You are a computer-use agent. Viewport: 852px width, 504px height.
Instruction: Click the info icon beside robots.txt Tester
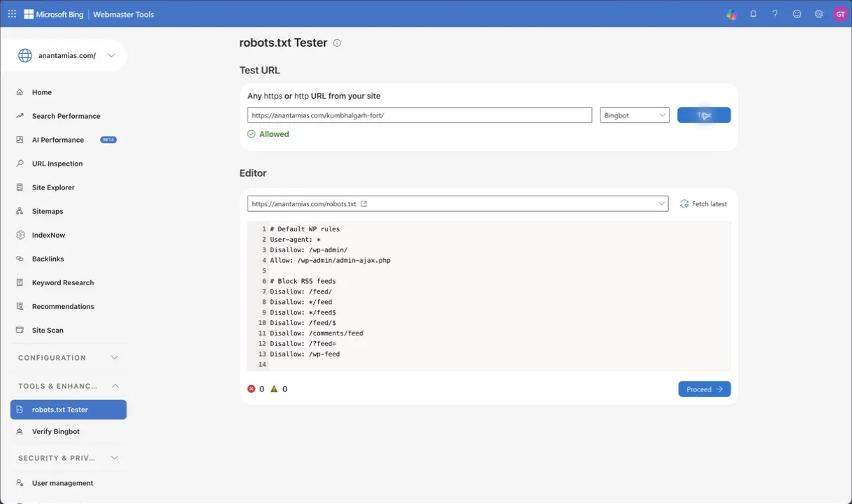point(337,43)
